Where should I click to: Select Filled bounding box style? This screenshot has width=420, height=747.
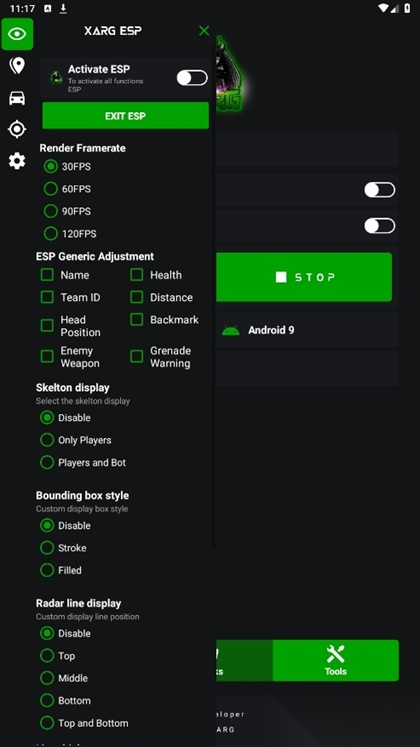(47, 570)
